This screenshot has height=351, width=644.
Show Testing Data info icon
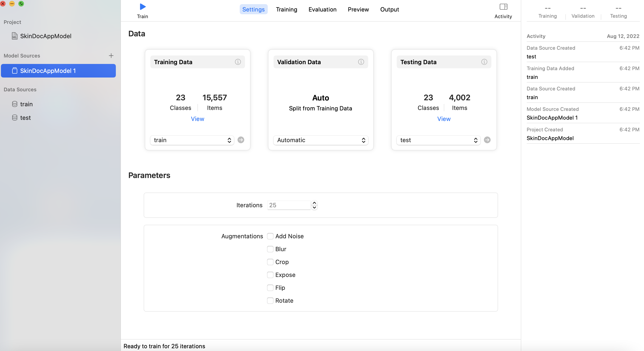[484, 62]
